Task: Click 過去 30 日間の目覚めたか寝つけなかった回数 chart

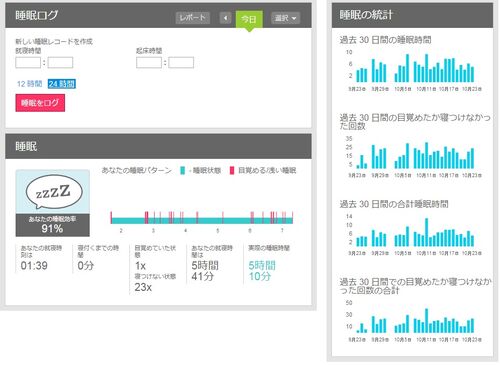Action: coord(414,156)
